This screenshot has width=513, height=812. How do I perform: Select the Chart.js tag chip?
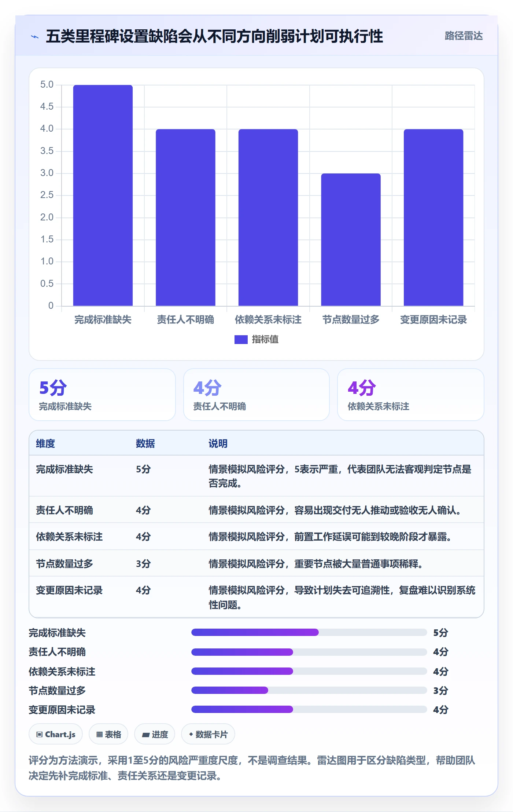[56, 734]
